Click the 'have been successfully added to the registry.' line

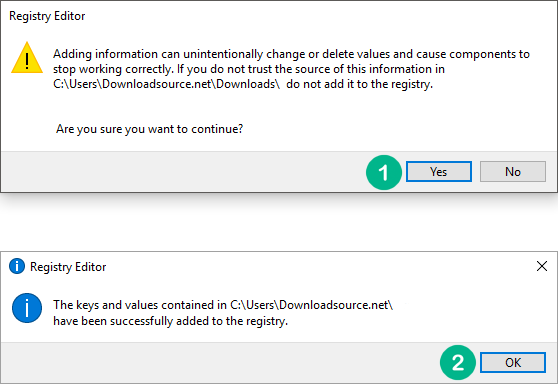click(170, 321)
